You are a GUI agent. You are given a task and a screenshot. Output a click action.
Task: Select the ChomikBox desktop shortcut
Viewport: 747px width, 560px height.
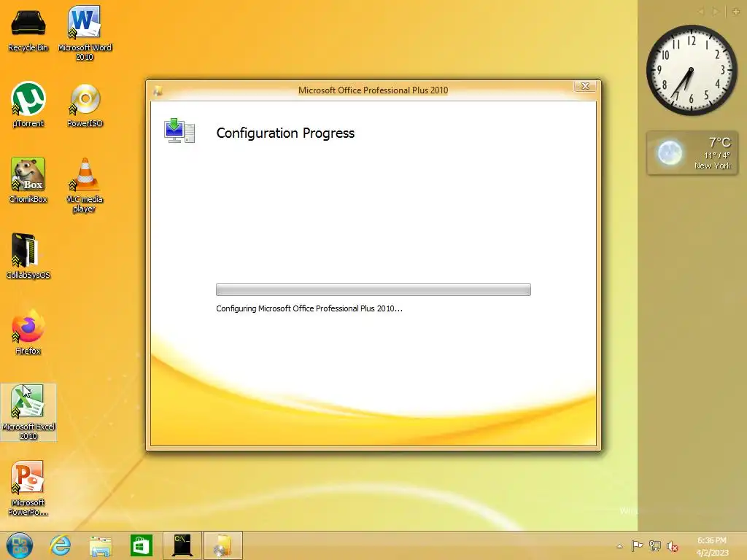[28, 181]
